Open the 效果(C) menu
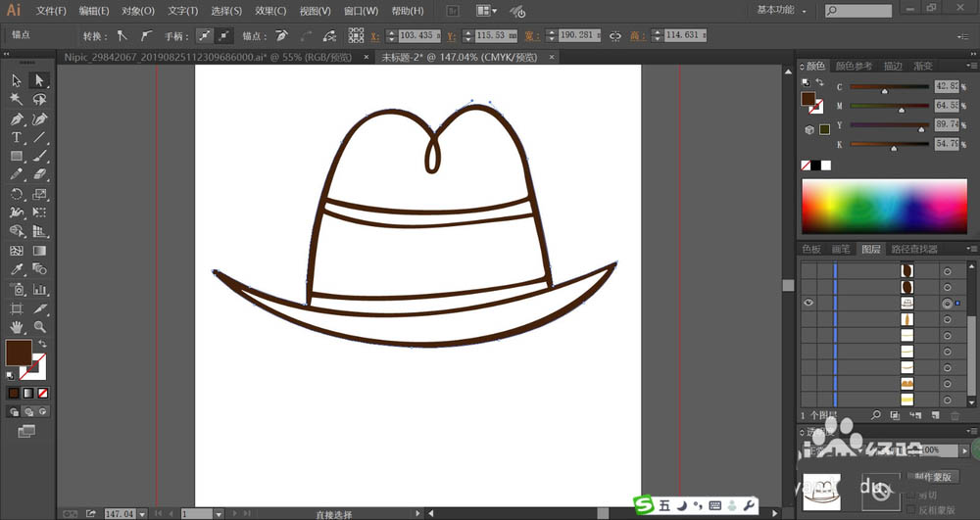The width and height of the screenshot is (980, 520). coord(270,11)
